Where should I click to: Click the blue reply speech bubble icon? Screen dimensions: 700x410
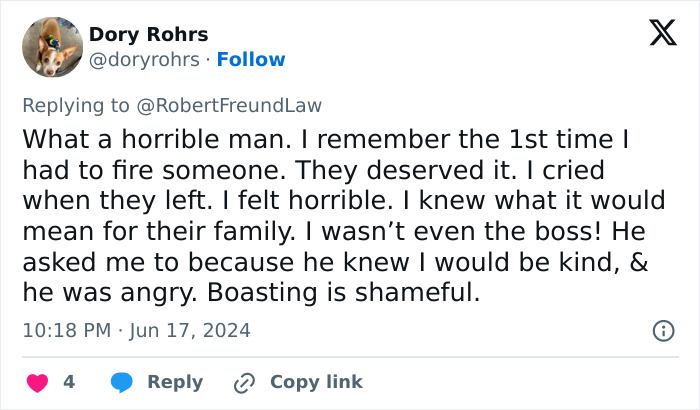pos(122,382)
